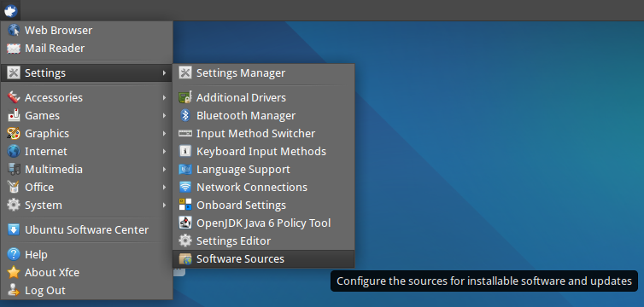Open Settings Editor
This screenshot has width=644, height=307.
263,241
